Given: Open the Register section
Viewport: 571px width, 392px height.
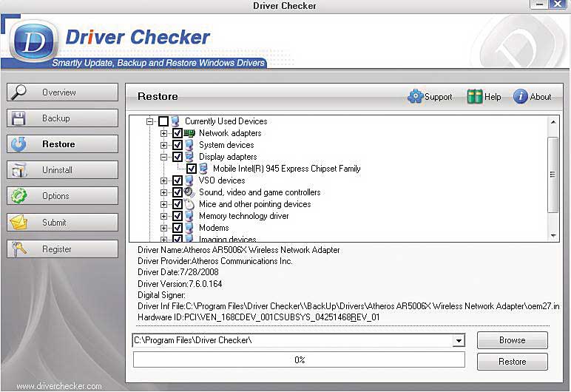Looking at the screenshot, I should coord(62,249).
